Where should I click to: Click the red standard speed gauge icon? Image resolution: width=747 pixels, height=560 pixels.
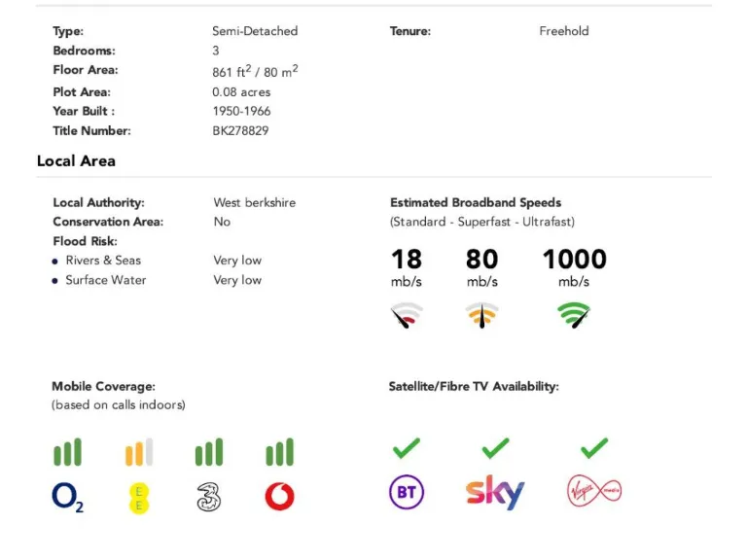point(407,315)
